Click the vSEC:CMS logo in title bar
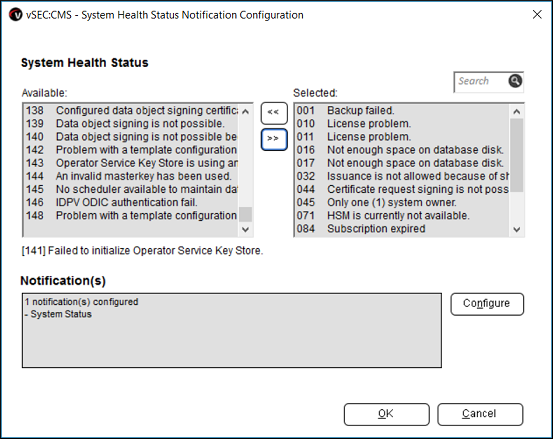553x439 pixels. coord(16,15)
